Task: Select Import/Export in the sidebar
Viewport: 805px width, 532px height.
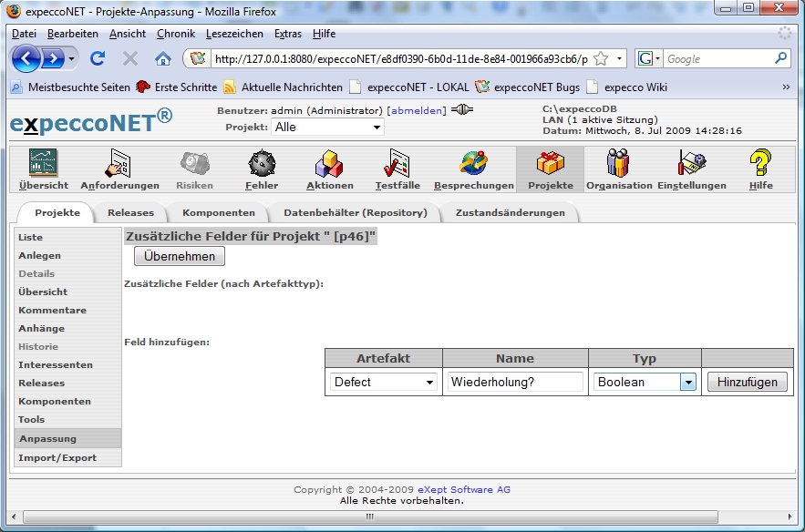Action: [x=57, y=457]
